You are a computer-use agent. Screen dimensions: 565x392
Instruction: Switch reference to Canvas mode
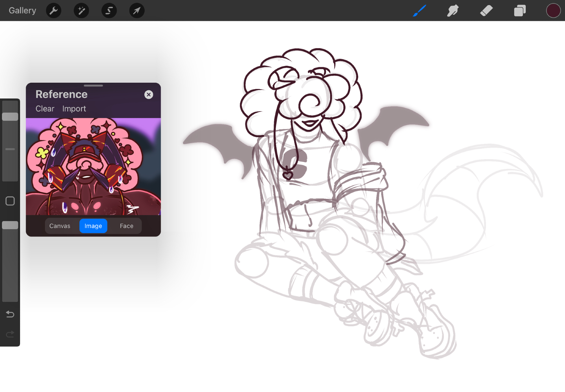click(x=60, y=226)
